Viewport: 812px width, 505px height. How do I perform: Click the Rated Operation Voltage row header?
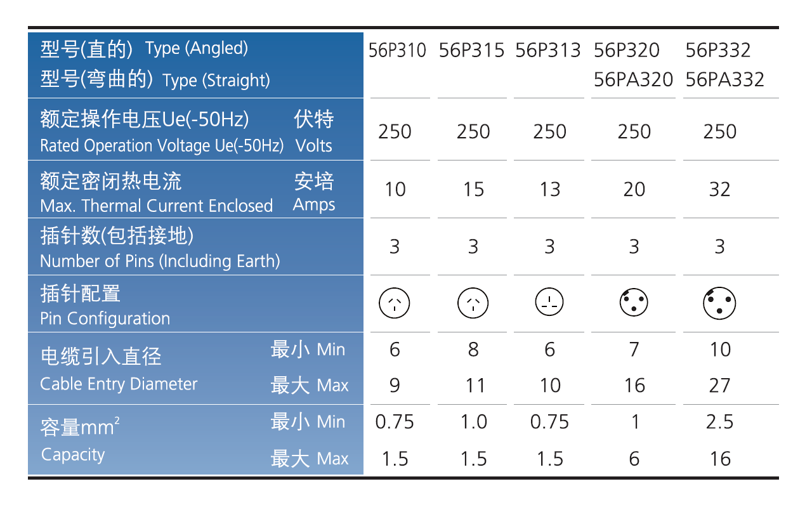coord(162,145)
